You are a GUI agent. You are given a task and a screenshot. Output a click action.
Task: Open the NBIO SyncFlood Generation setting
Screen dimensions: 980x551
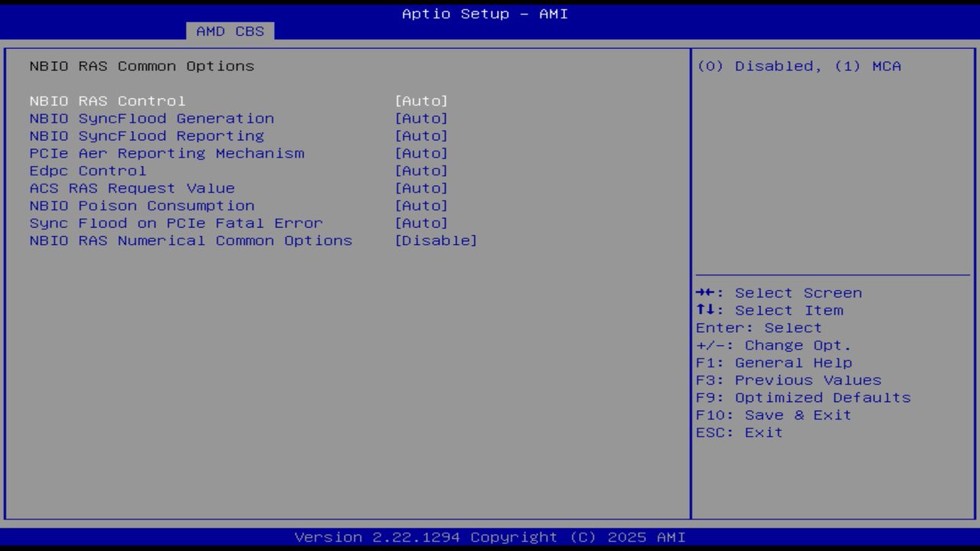151,118
